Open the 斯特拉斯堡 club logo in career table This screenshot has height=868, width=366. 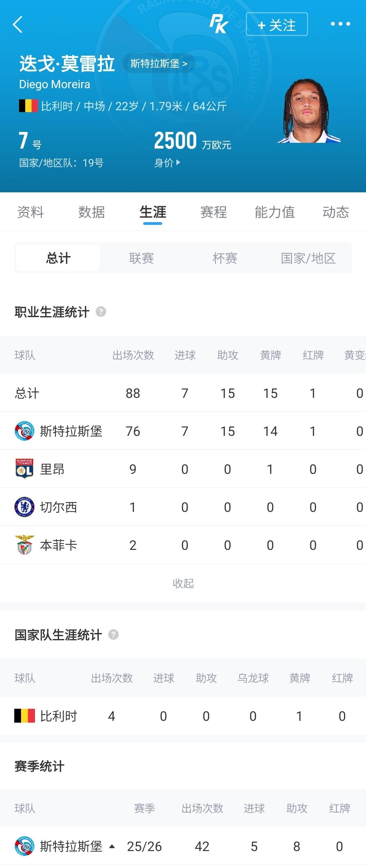point(24,431)
